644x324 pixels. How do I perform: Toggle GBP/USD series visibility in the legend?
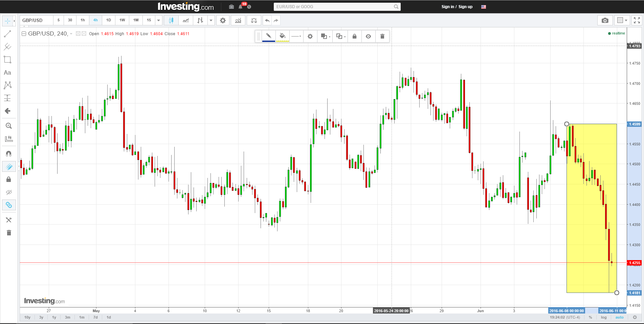78,33
